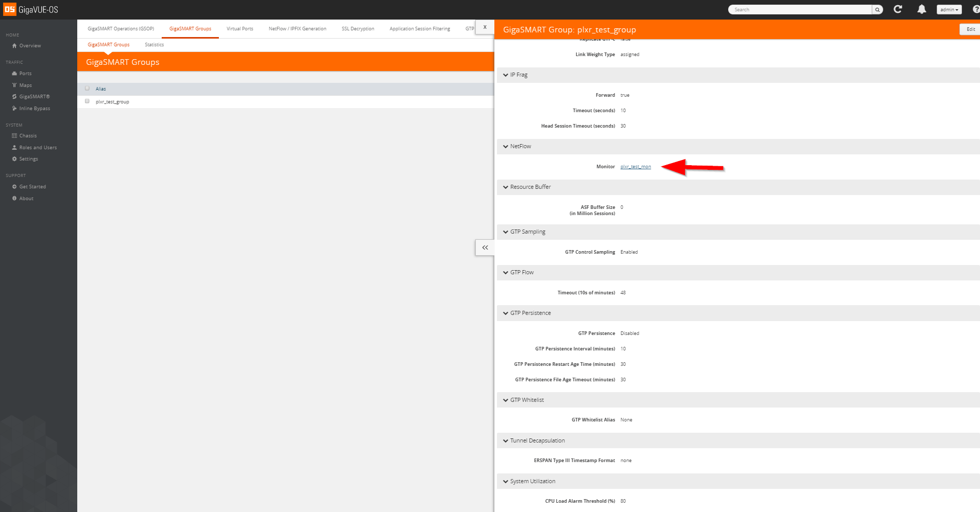The height and width of the screenshot is (512, 980).
Task: Go to Overview in sidebar
Action: [x=30, y=46]
